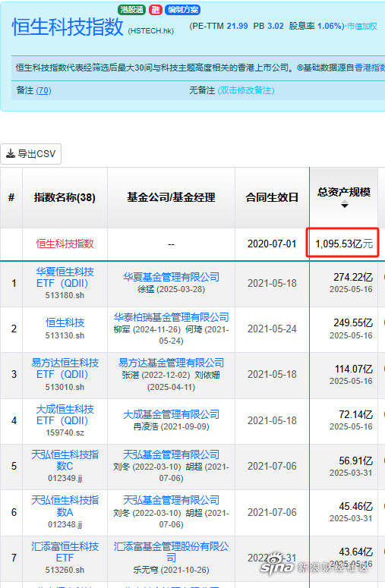
Task: Click 指数名称(38) column header
Action: point(65,197)
